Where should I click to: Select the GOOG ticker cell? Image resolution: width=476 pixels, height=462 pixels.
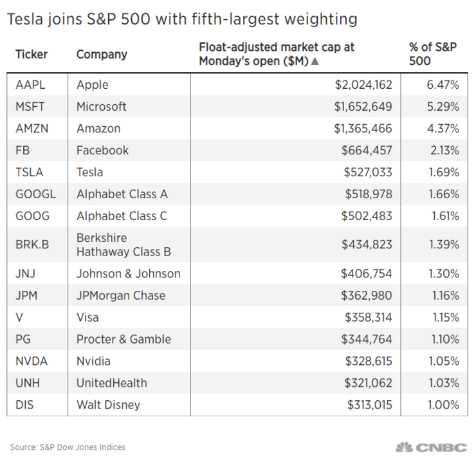(32, 216)
